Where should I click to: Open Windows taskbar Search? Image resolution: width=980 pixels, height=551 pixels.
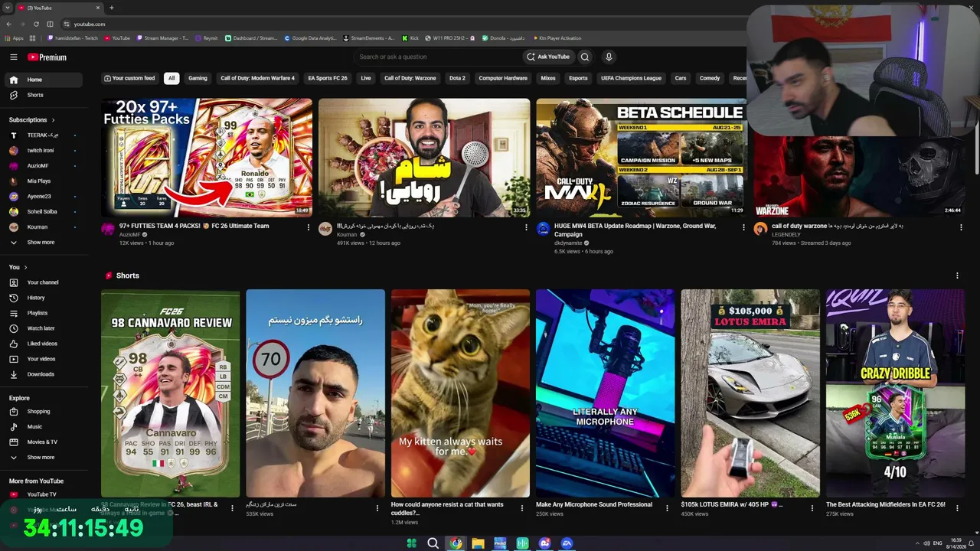(433, 543)
